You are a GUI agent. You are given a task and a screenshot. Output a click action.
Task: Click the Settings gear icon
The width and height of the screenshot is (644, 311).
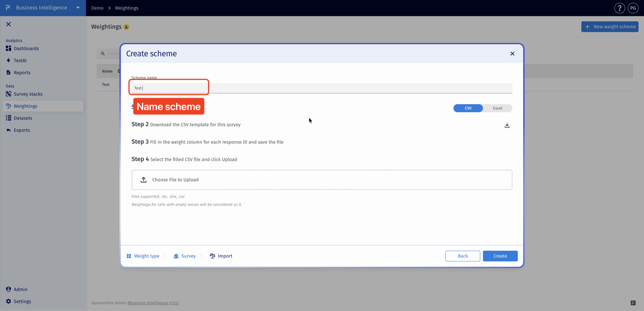point(8,301)
